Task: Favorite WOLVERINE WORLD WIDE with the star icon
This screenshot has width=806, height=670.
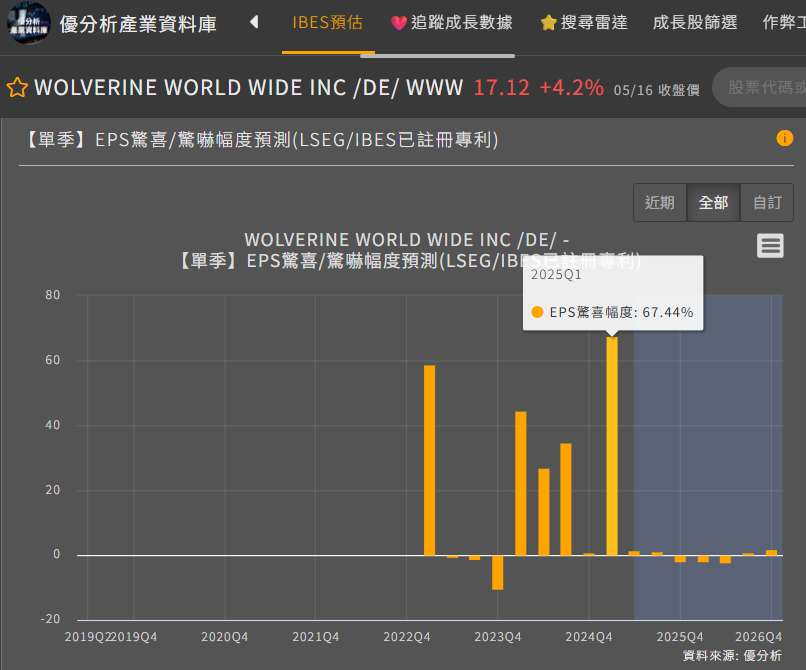Action: pyautogui.click(x=17, y=87)
